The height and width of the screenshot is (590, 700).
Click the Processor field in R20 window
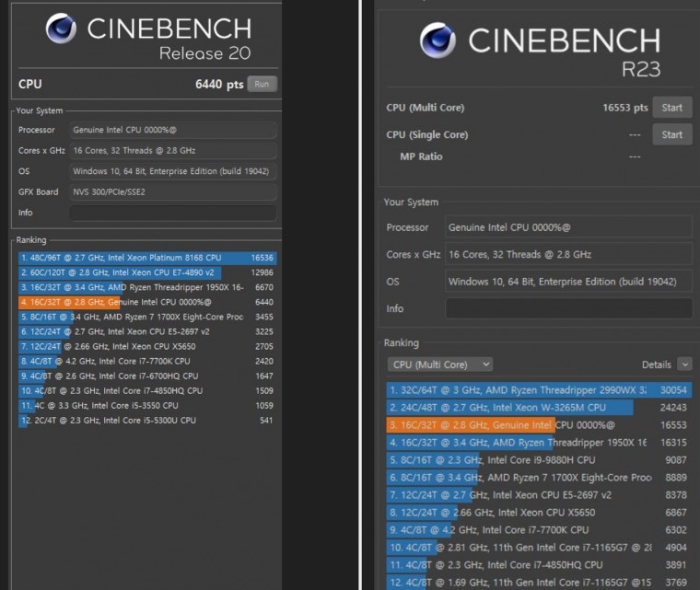click(173, 130)
